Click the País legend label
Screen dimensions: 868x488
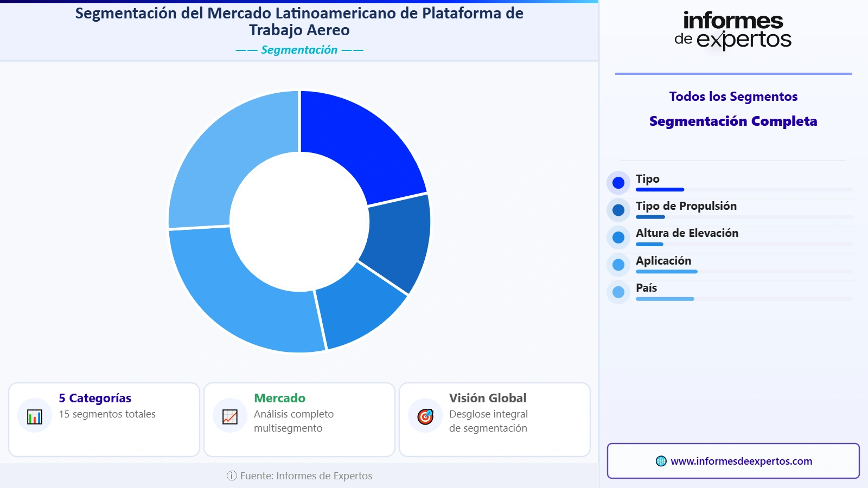646,288
